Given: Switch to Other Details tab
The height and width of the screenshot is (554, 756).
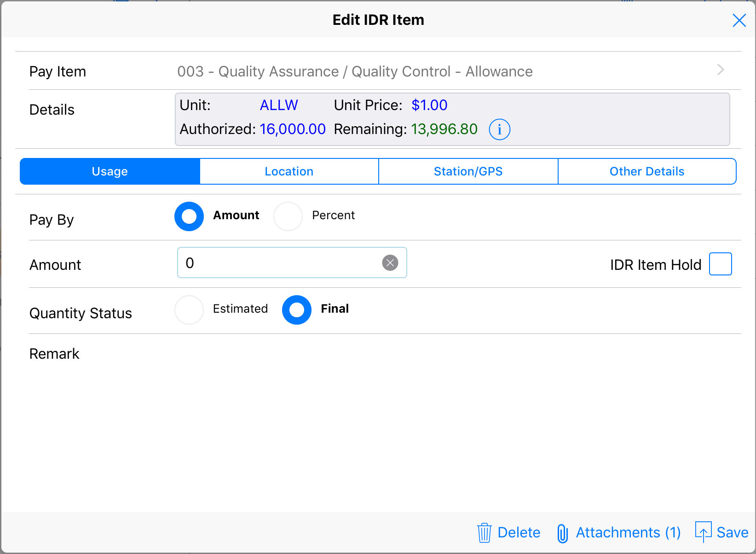Looking at the screenshot, I should 646,171.
